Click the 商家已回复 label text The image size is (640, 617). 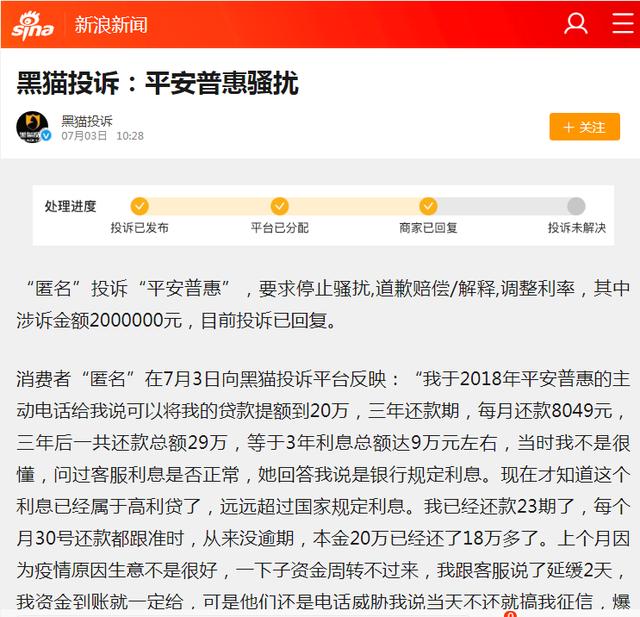pos(428,228)
